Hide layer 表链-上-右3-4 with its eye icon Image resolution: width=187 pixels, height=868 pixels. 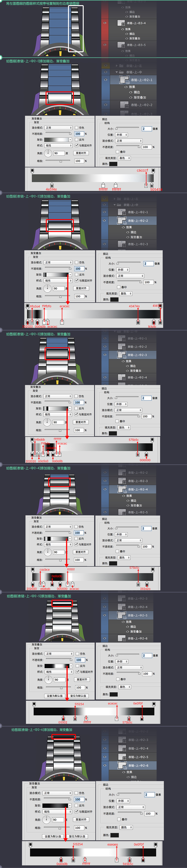(x=105, y=23)
